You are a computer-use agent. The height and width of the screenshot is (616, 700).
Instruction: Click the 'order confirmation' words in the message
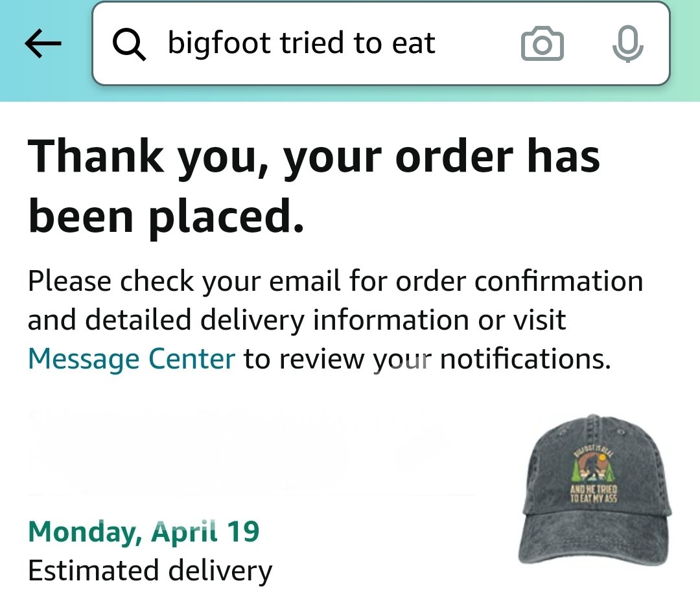(x=519, y=282)
